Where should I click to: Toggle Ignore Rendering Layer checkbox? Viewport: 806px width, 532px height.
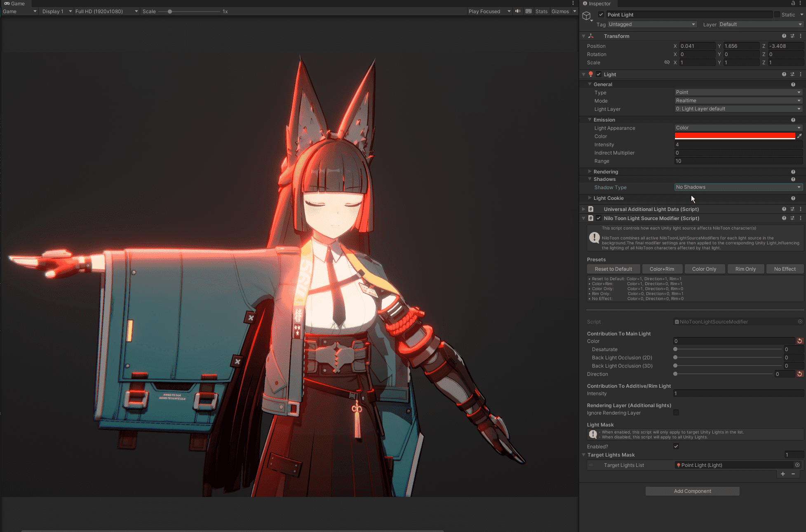676,413
